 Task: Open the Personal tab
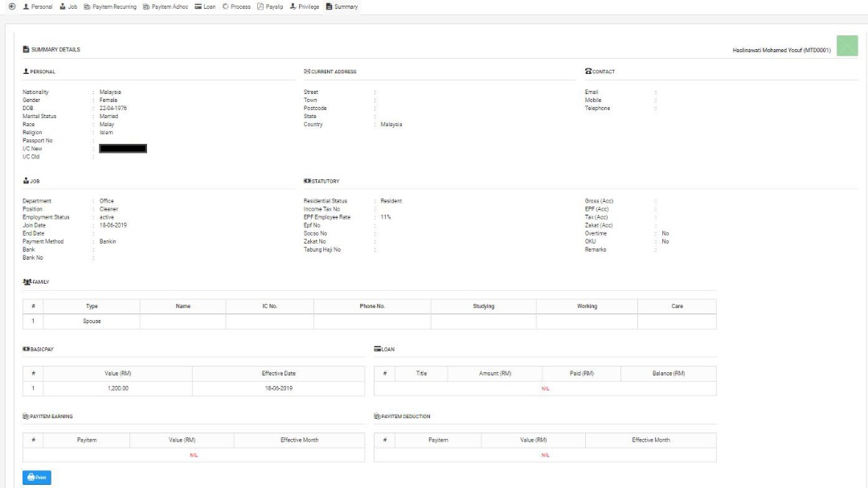click(38, 6)
